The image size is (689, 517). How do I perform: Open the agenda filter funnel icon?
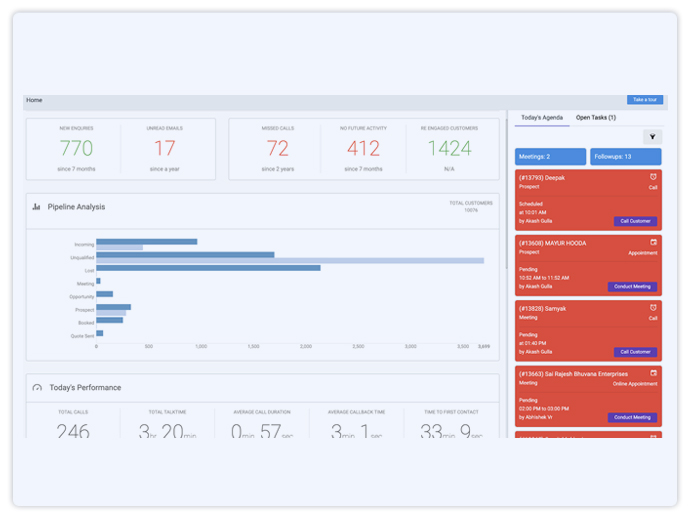652,137
